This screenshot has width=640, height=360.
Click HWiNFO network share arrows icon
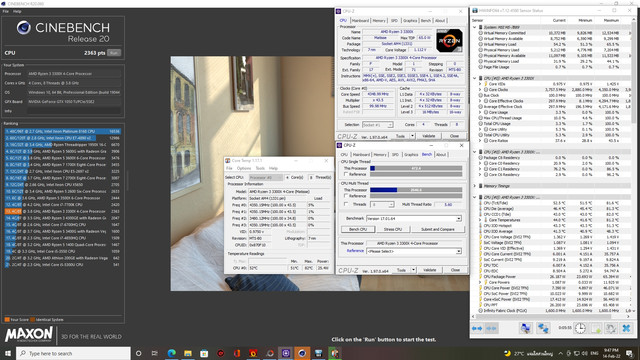pyautogui.click(x=543, y=328)
